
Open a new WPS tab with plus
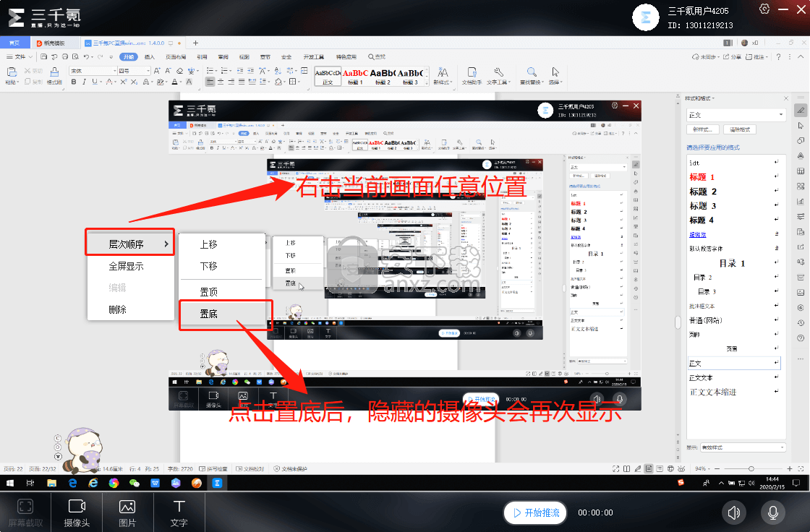pyautogui.click(x=195, y=43)
